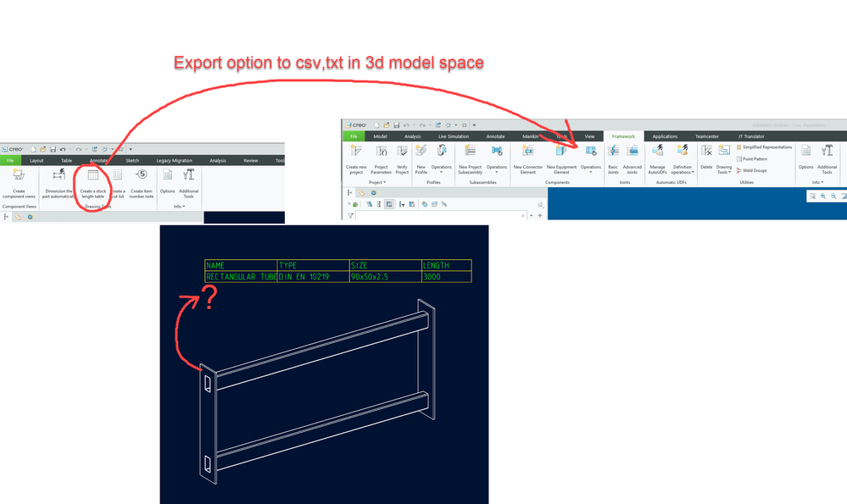
Task: Click table cell 'DIN EN 10219'
Action: (314, 277)
